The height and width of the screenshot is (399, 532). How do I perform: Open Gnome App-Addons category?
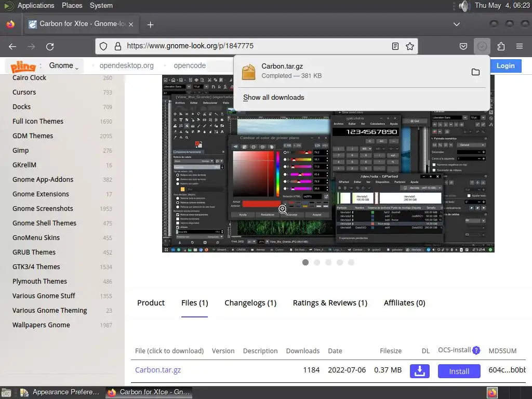[43, 179]
